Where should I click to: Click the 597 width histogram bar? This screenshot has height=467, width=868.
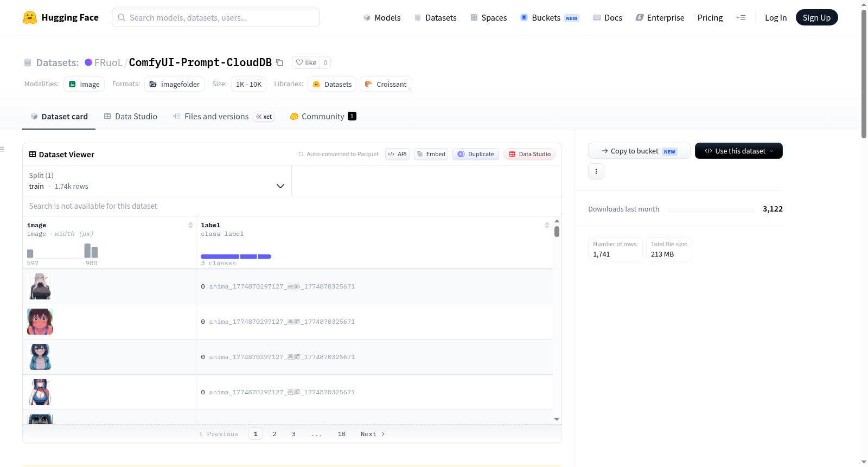[x=30, y=253]
